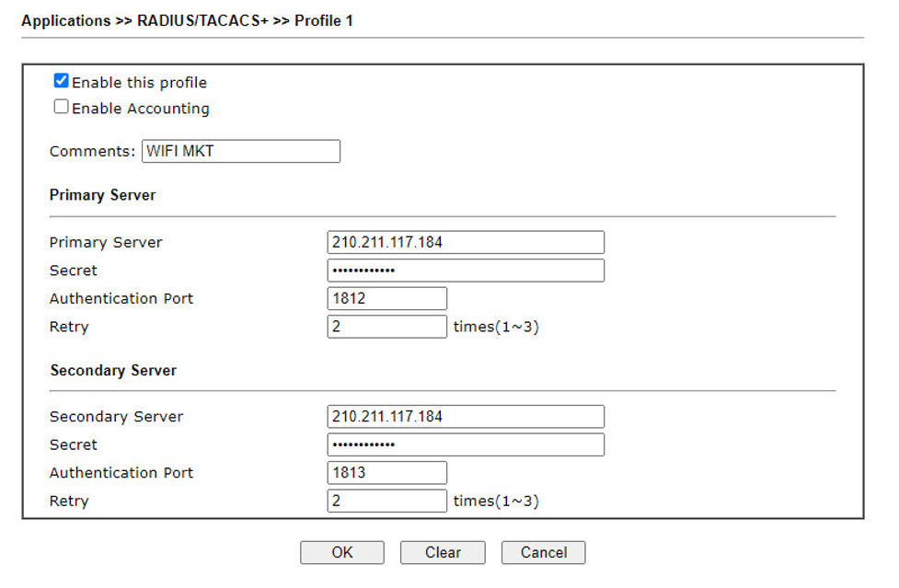Click the Comments field containing WIFI MKT
The height and width of the screenshot is (588, 899).
coord(241,151)
